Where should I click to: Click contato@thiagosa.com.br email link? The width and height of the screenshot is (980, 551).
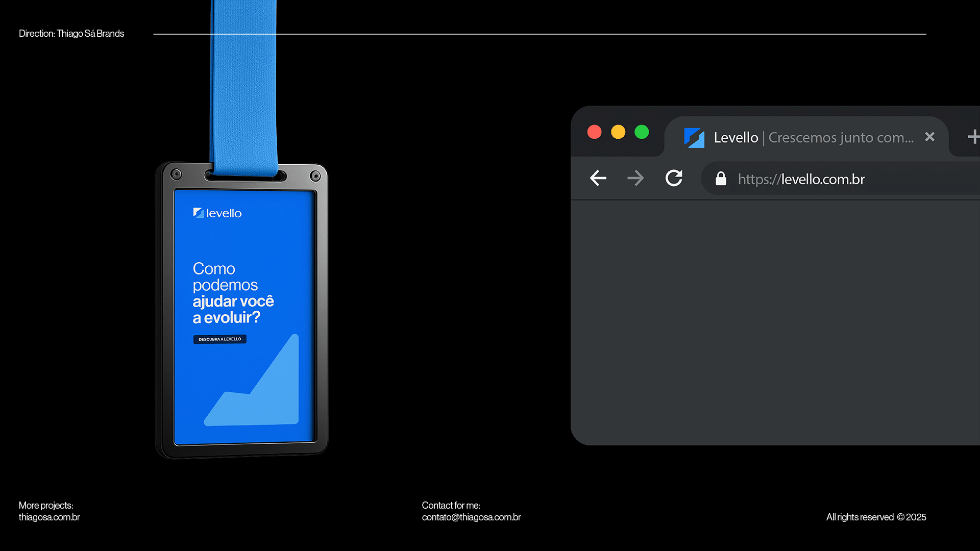pyautogui.click(x=471, y=517)
